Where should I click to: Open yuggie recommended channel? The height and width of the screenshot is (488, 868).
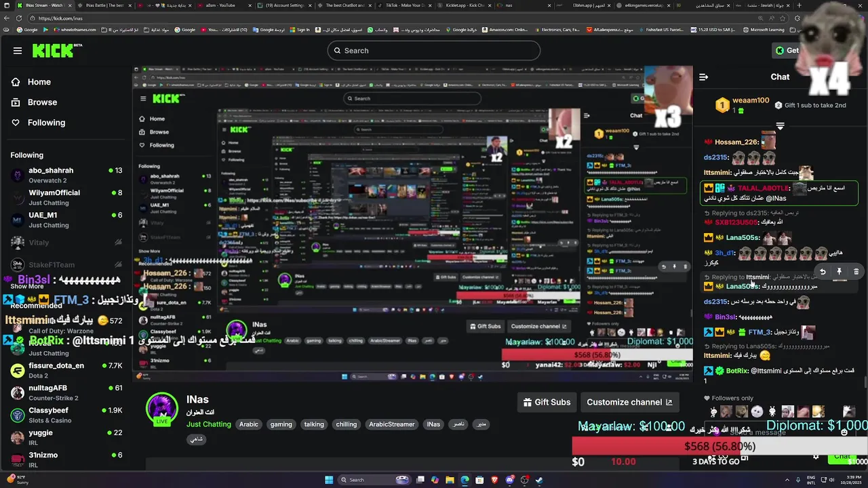(x=66, y=437)
